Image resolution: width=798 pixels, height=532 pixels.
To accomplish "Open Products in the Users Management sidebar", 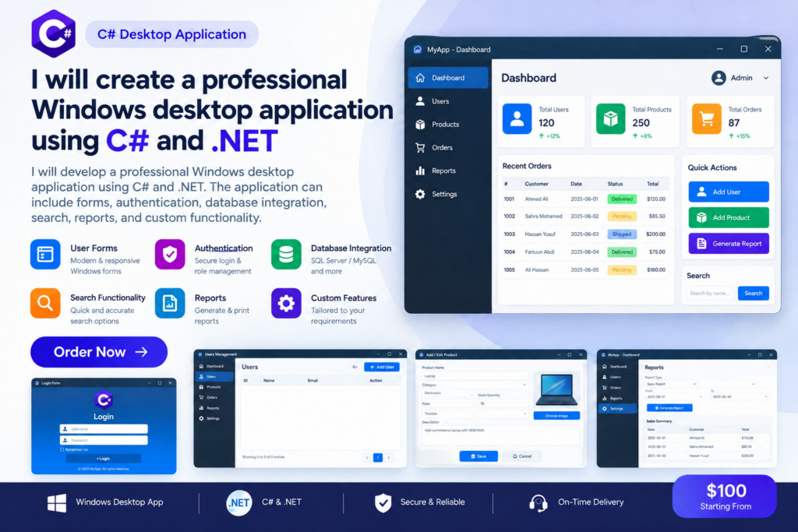I will click(214, 387).
